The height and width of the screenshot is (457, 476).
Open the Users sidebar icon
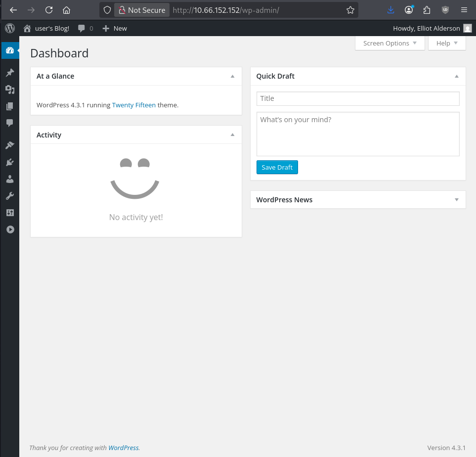(9, 179)
